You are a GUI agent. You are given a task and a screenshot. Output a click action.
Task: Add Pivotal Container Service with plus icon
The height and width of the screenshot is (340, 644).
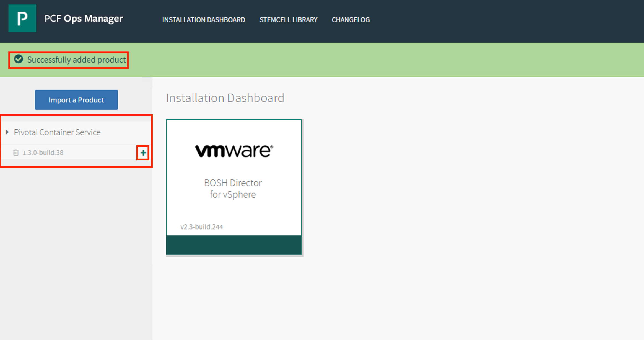point(143,153)
